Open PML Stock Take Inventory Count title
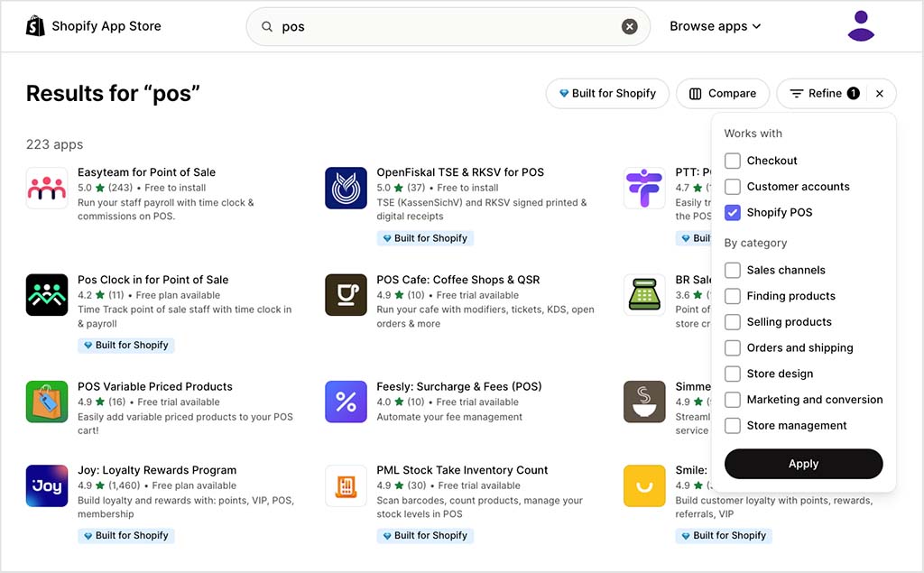Screen dimensions: 924x573 463,470
